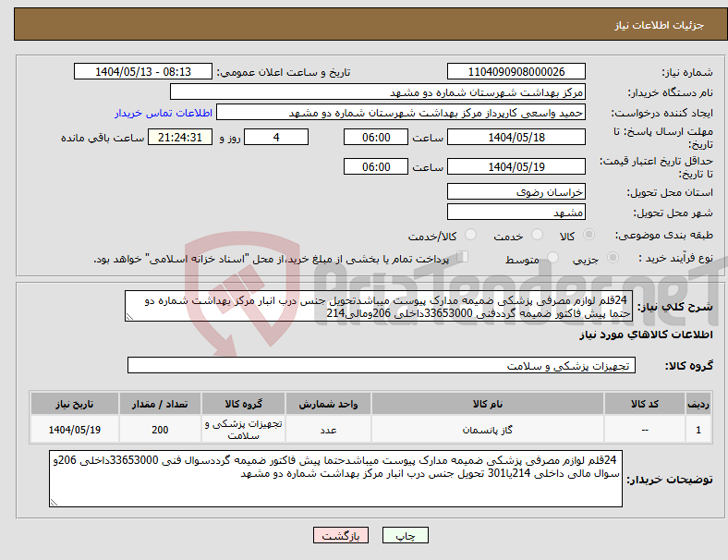Click the buyer organization name field
This screenshot has width=728, height=560.
tap(377, 91)
